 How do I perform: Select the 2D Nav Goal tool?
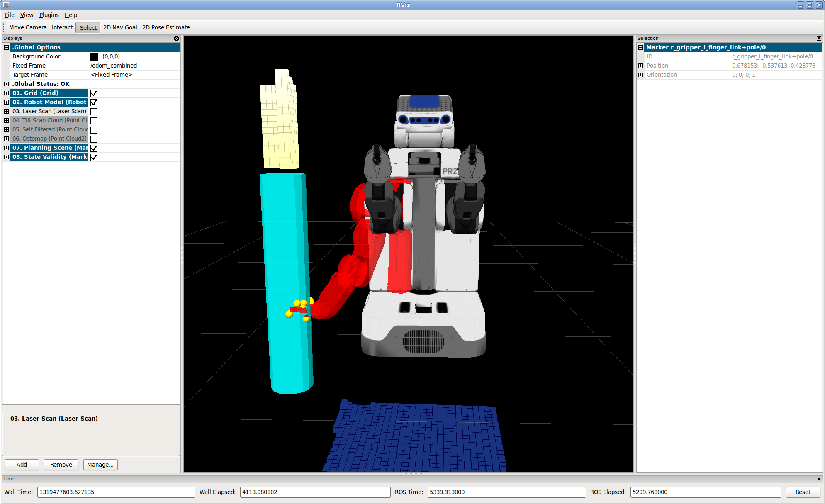120,27
